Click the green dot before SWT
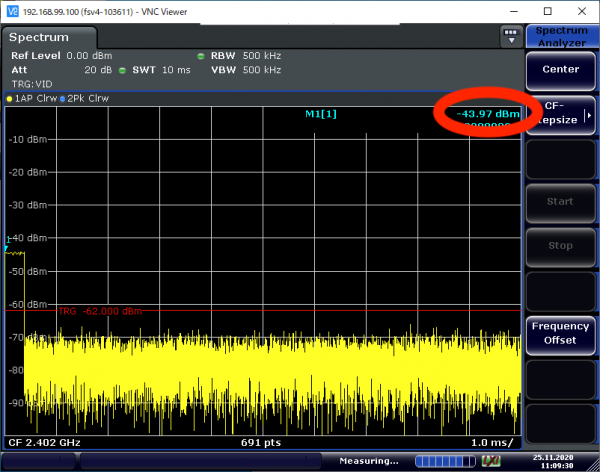 tap(122, 70)
